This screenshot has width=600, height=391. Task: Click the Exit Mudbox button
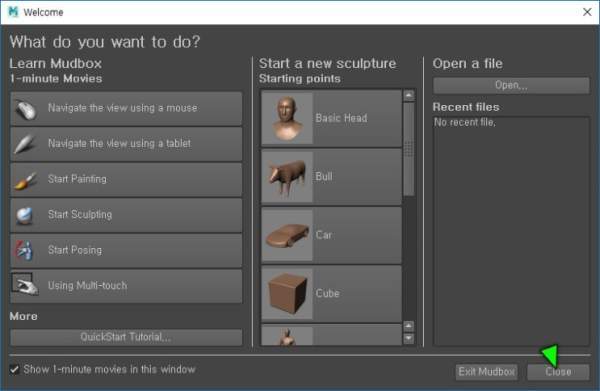pos(486,372)
